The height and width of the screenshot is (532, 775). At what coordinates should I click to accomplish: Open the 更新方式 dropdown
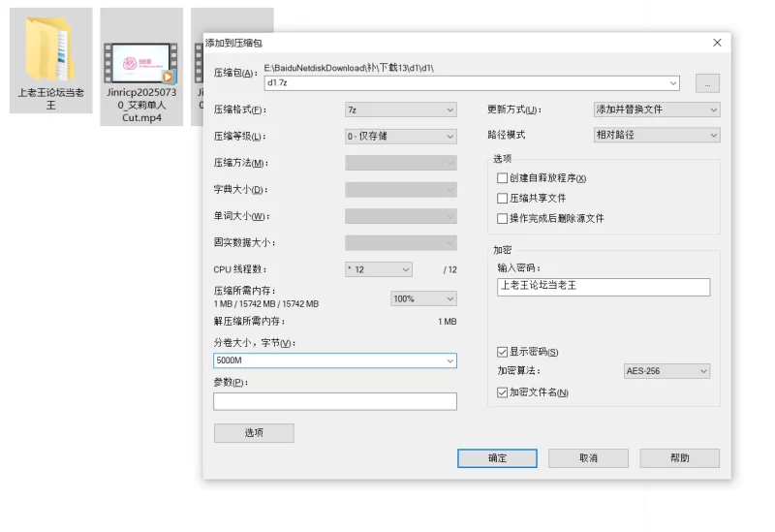pyautogui.click(x=657, y=110)
